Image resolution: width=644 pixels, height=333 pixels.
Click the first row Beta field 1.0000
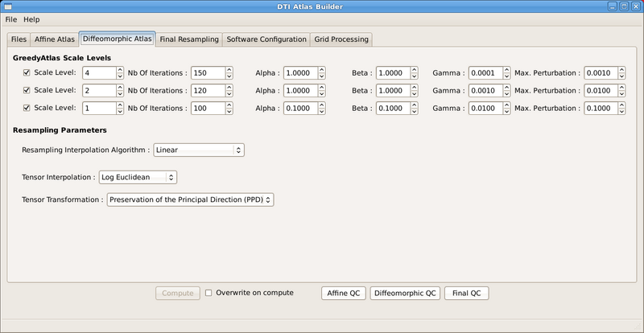click(x=393, y=73)
